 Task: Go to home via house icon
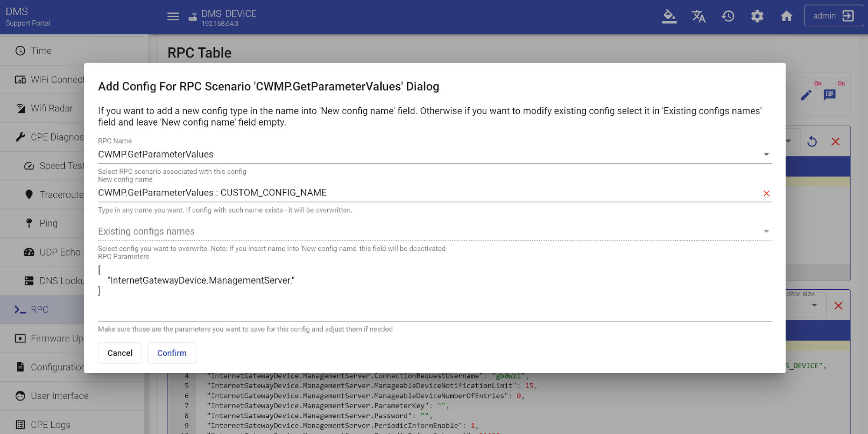click(x=786, y=17)
